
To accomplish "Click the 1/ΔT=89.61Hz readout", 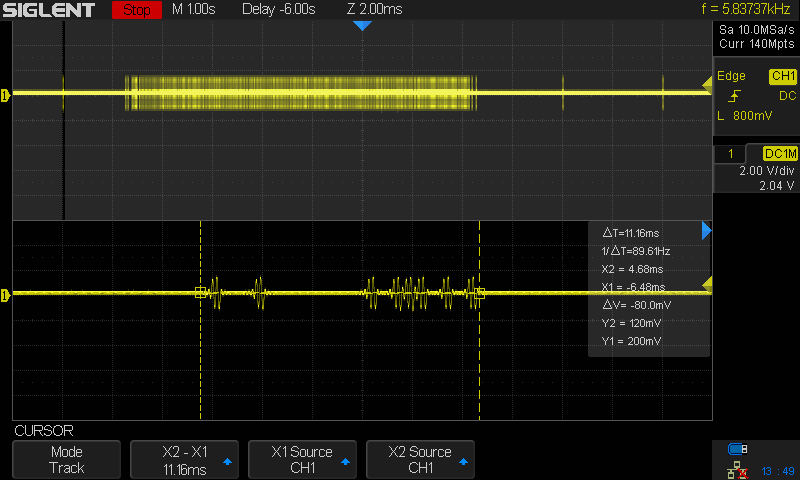I will [x=636, y=251].
